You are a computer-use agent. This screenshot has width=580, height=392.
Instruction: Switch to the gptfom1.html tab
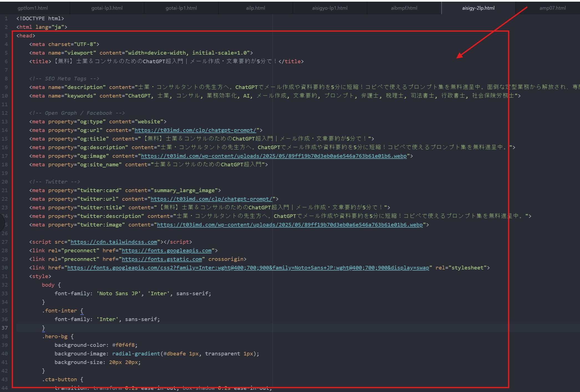coord(33,8)
